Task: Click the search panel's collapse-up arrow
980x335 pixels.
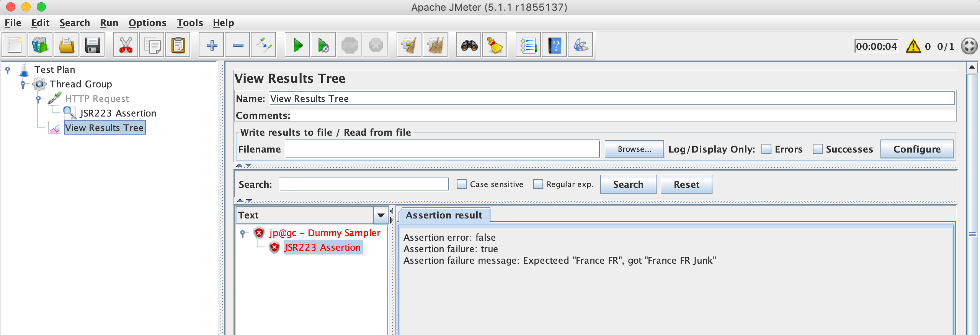Action: coord(240,200)
